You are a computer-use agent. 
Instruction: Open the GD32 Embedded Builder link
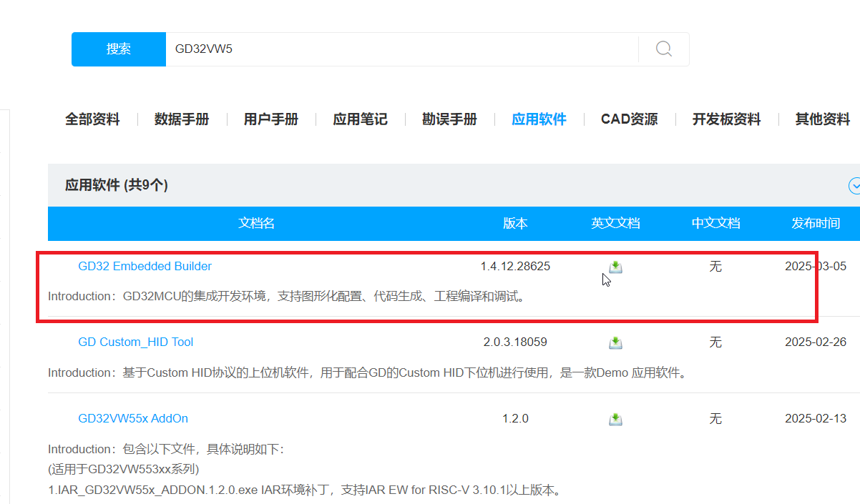click(145, 266)
